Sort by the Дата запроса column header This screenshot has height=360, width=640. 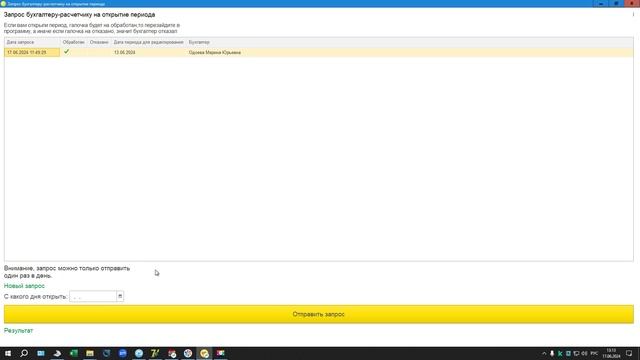pos(32,42)
